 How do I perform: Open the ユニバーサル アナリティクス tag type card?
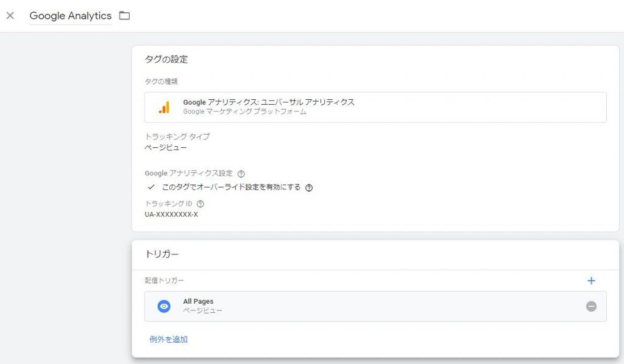point(375,108)
